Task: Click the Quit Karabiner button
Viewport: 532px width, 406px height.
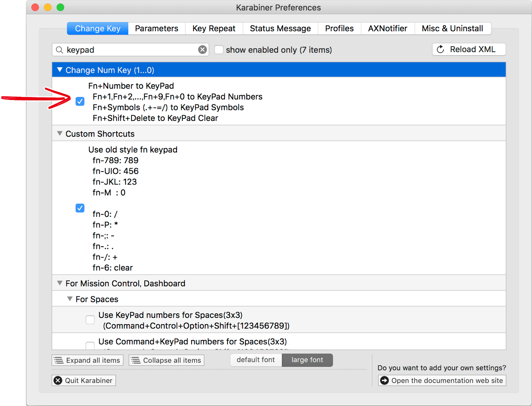Action: click(84, 380)
